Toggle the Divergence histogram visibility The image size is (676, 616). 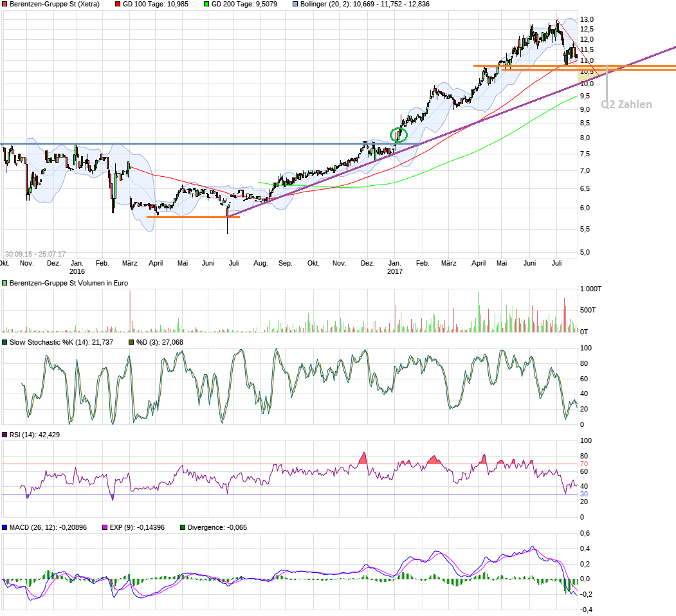point(183,527)
